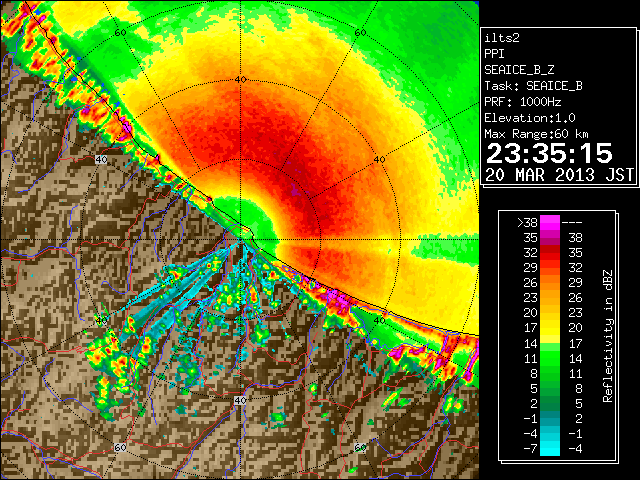Select the northeast 60 km ring label
This screenshot has height=480, width=640.
[x=360, y=33]
